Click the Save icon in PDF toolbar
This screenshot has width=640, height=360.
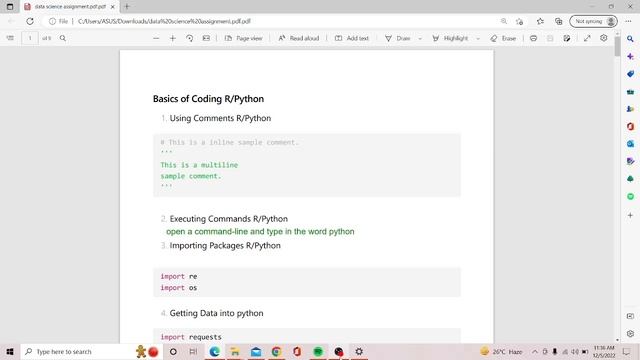point(550,38)
